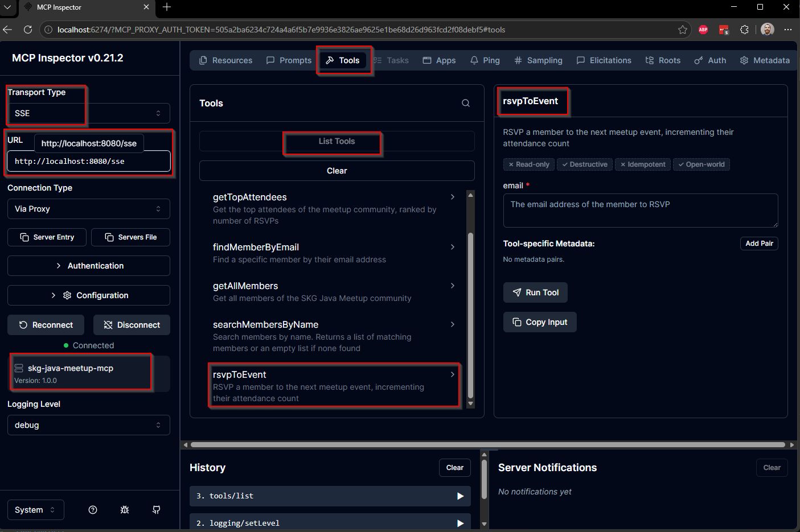Reload the MCP Inspector page
800x532 pixels.
point(28,30)
